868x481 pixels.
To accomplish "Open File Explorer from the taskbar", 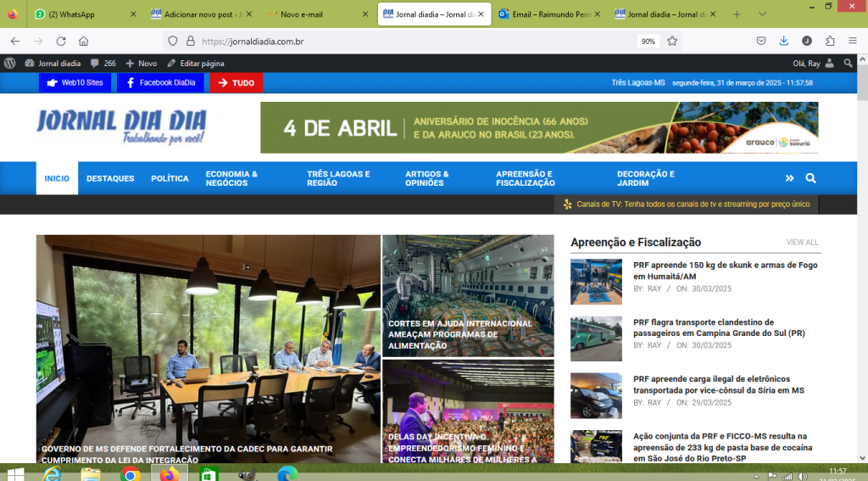I will click(91, 474).
